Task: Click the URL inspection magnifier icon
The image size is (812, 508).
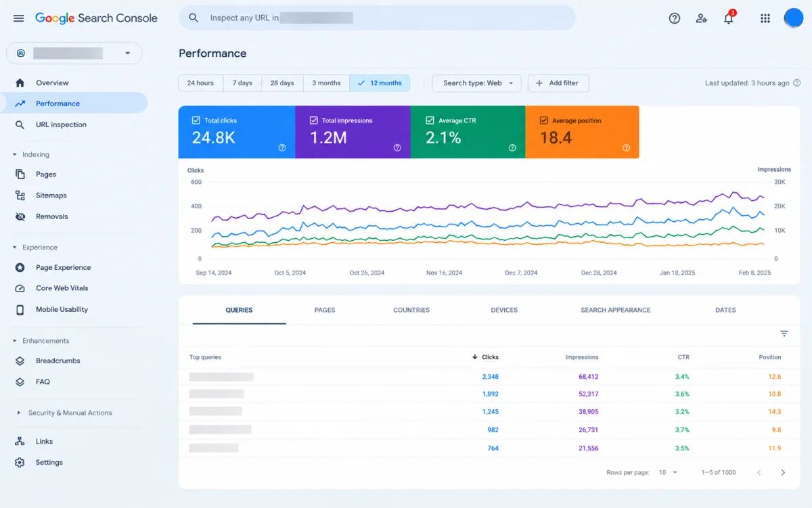Action: (20, 124)
